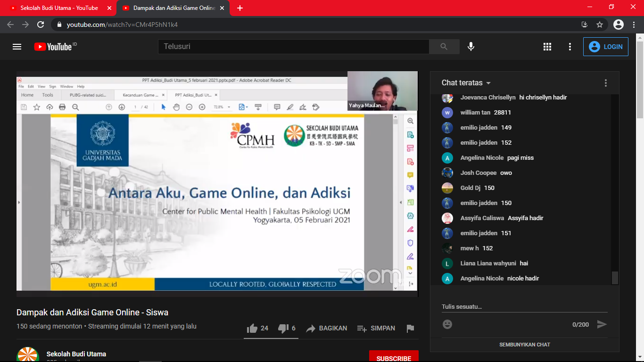Viewport: 644px width, 362px height.
Task: Report the video with flag icon
Action: pos(410,329)
